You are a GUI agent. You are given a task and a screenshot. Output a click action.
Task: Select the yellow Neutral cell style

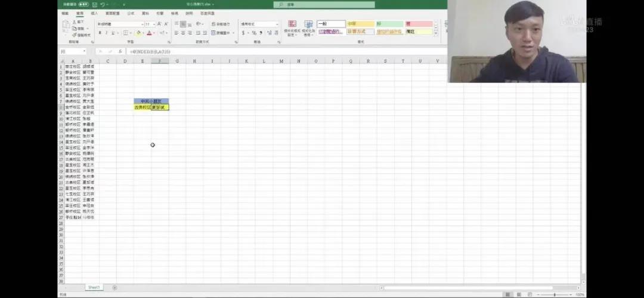coord(361,24)
